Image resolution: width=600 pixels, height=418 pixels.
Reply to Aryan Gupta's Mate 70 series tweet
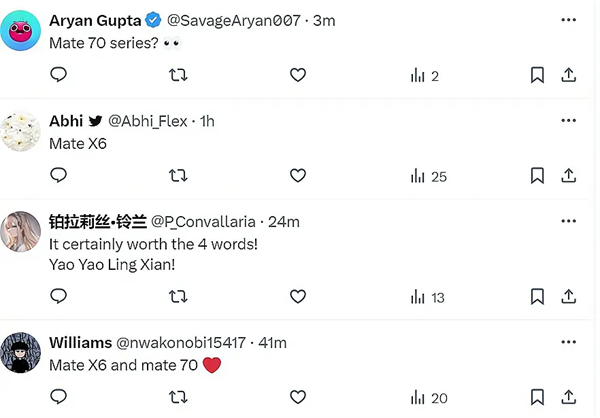click(59, 75)
